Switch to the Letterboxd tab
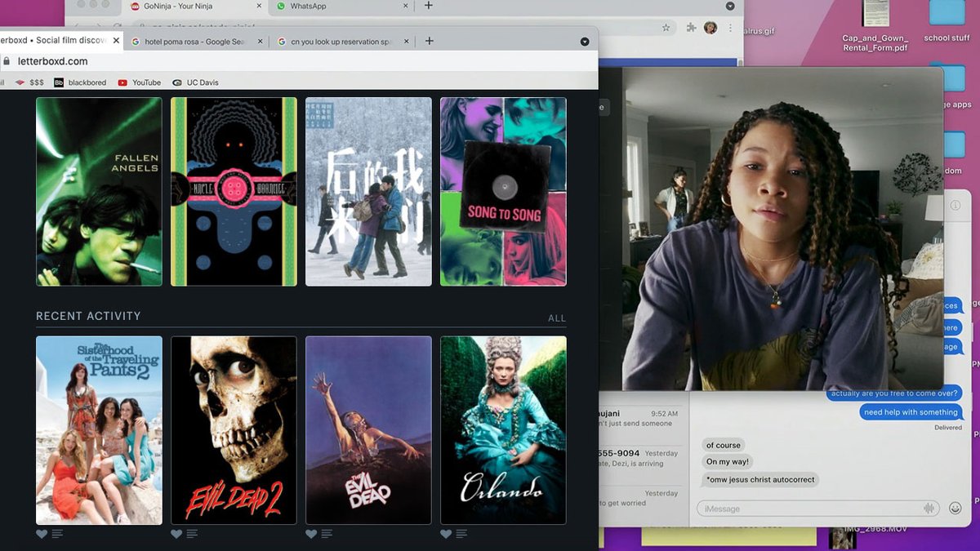This screenshot has height=551, width=980. tap(61, 41)
